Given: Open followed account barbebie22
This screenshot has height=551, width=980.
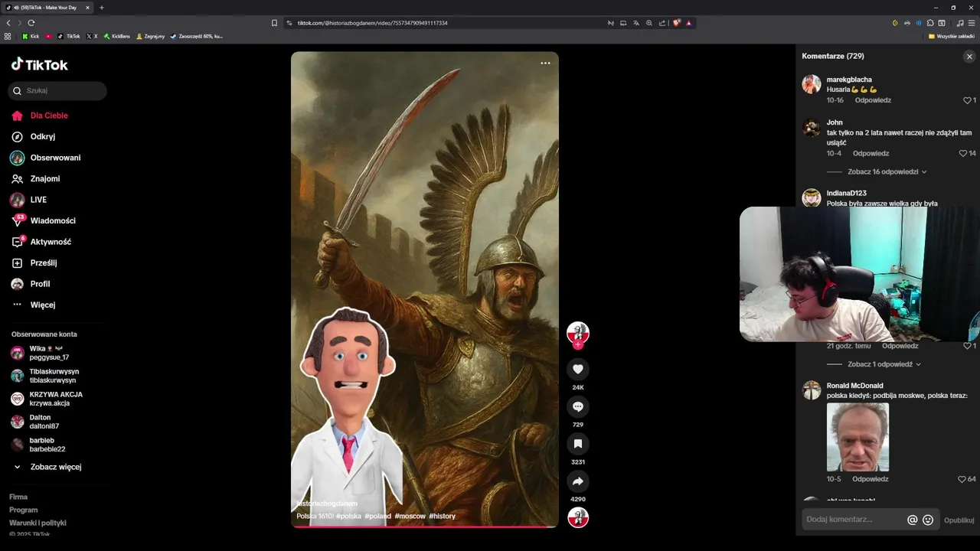Looking at the screenshot, I should [46, 445].
